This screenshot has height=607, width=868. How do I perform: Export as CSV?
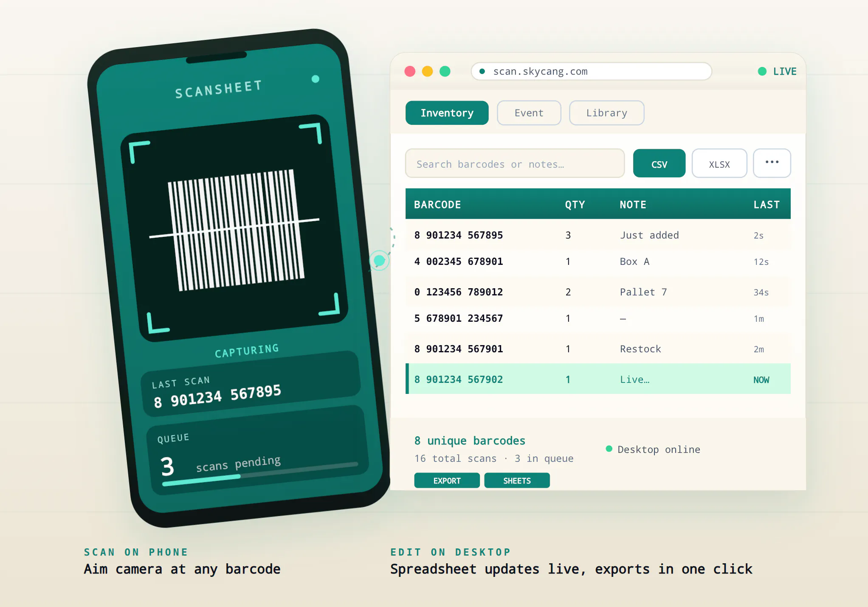[x=659, y=163]
